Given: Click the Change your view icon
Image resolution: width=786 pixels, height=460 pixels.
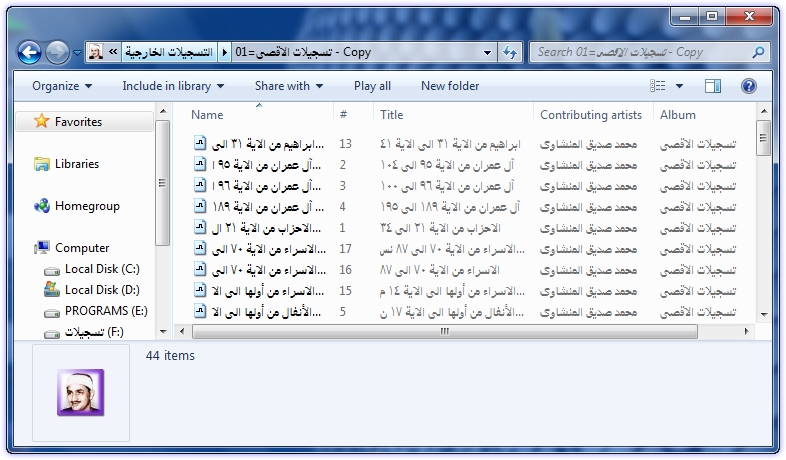Looking at the screenshot, I should pos(657,86).
